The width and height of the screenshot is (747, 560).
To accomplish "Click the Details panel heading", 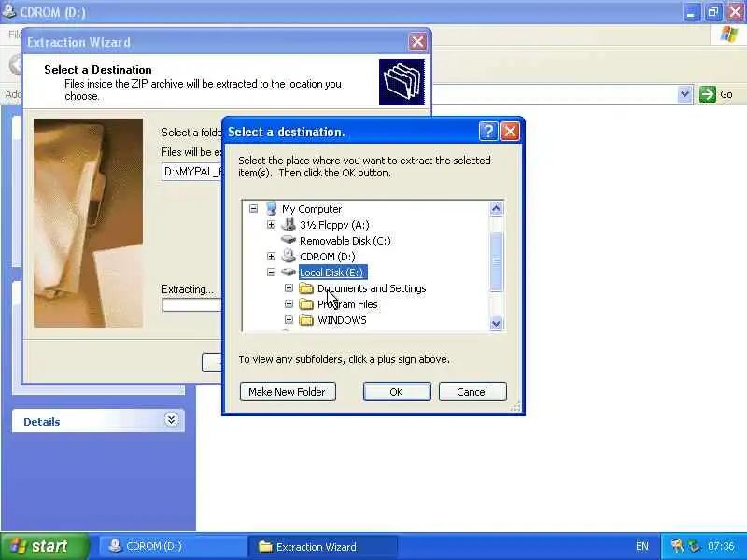I will 41,422.
